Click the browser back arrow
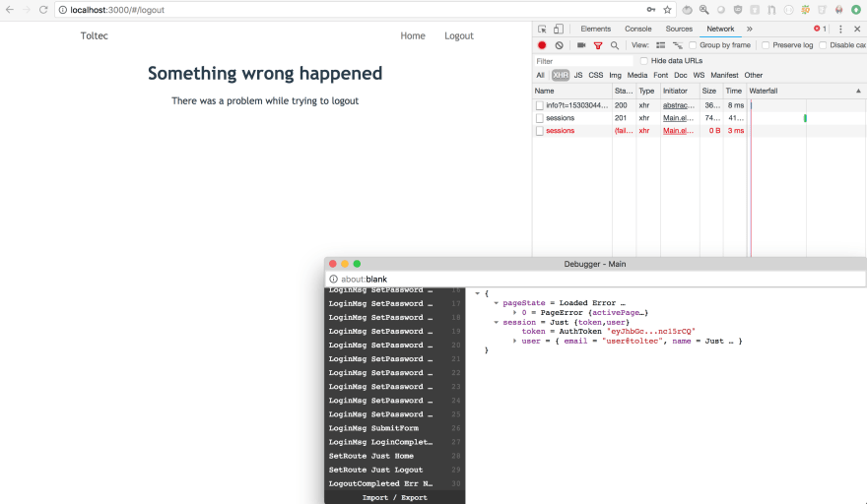 tap(10, 10)
